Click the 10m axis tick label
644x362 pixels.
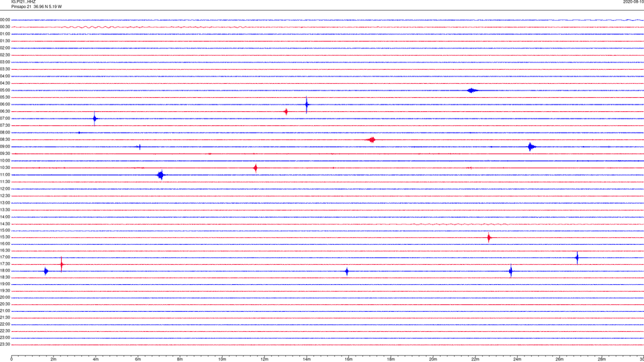coord(222,359)
